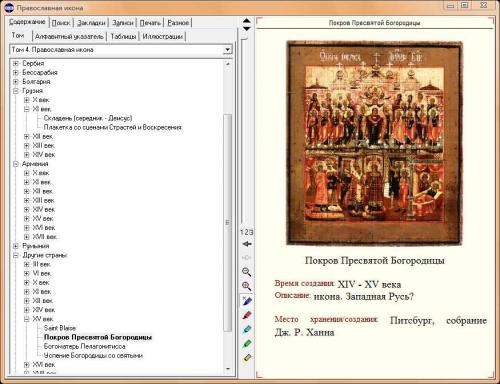Screen dimensions: 500x384
Task: Open the Таблицы sub-tab
Action: [x=123, y=36]
